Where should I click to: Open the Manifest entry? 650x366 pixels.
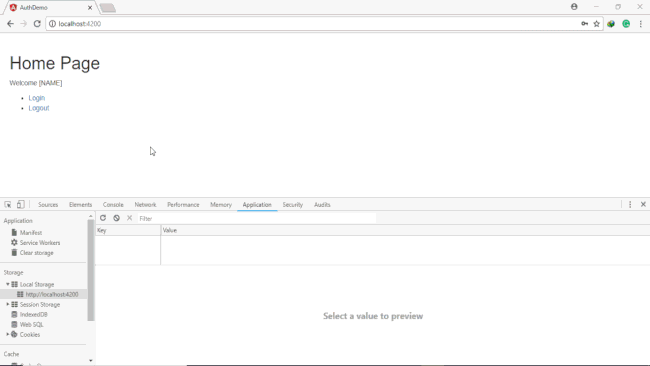click(x=31, y=233)
